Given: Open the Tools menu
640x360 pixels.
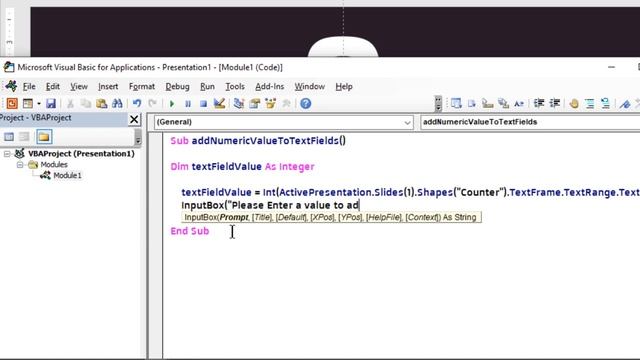Looking at the screenshot, I should click(235, 87).
